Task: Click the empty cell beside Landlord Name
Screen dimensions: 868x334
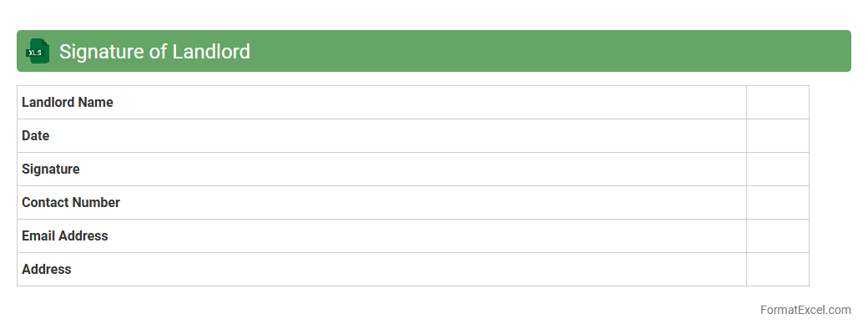Action: [x=777, y=103]
